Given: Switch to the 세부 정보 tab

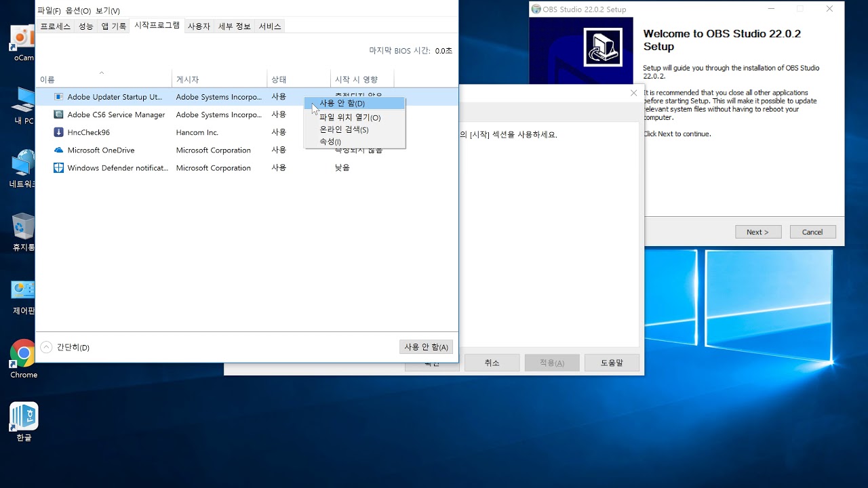Looking at the screenshot, I should (x=235, y=26).
